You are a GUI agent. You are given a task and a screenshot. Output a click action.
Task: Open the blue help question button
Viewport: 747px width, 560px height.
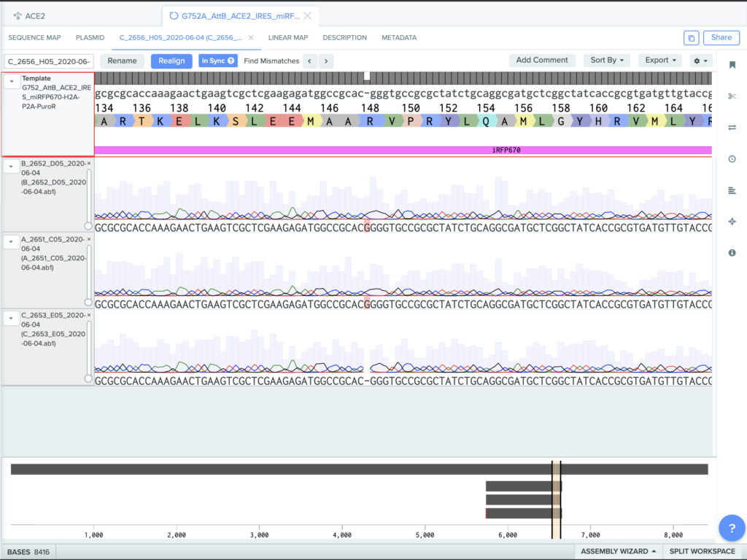pyautogui.click(x=732, y=528)
